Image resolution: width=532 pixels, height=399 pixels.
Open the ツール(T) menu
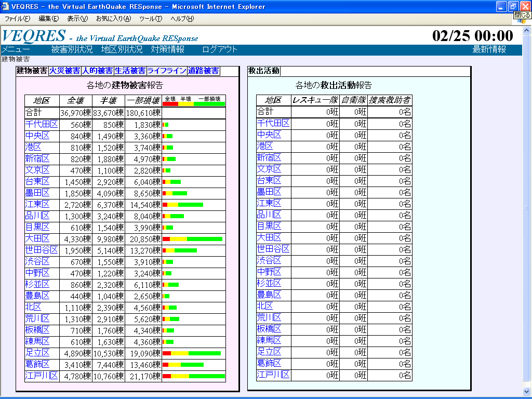coord(151,19)
